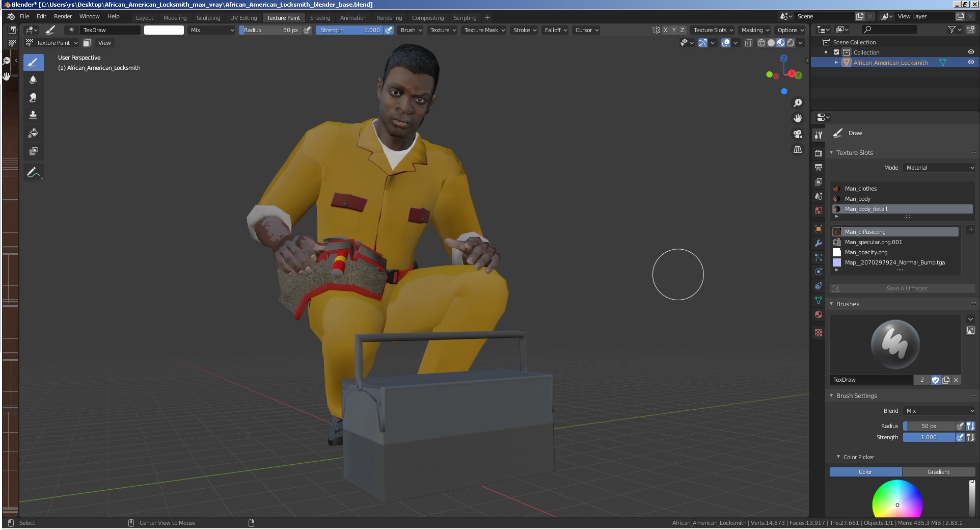
Task: Select the Clone stamp tool
Action: click(x=33, y=115)
